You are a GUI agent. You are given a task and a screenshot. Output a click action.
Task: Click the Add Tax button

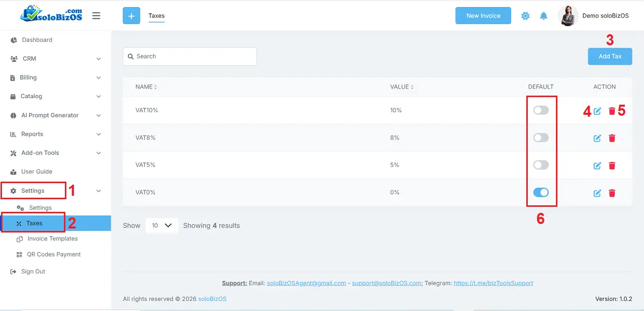coord(610,56)
